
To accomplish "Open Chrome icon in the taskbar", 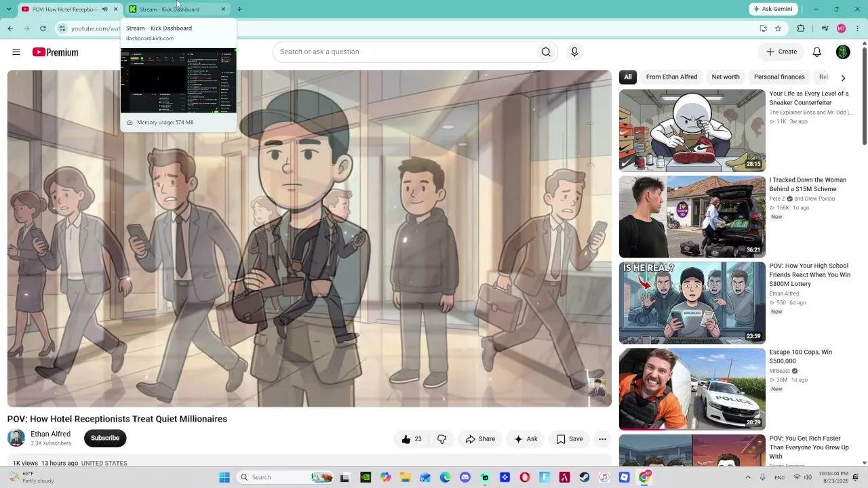I will tap(644, 477).
